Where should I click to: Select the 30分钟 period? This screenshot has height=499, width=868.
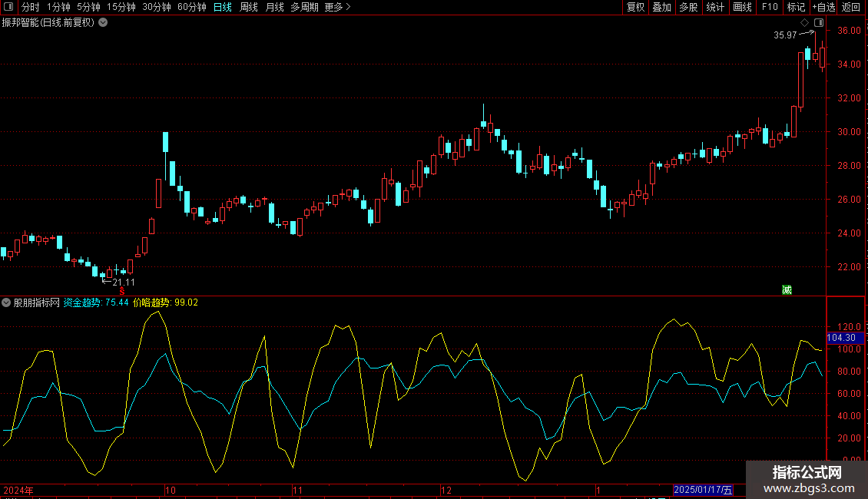click(x=156, y=7)
